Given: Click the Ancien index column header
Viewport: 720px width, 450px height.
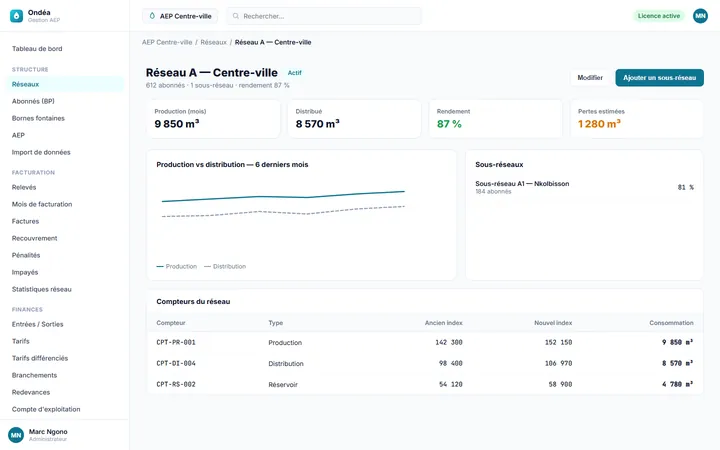Looking at the screenshot, I should pos(444,323).
